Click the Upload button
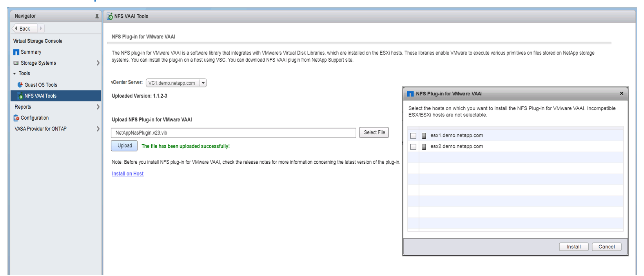This screenshot has height=276, width=644. coord(124,146)
